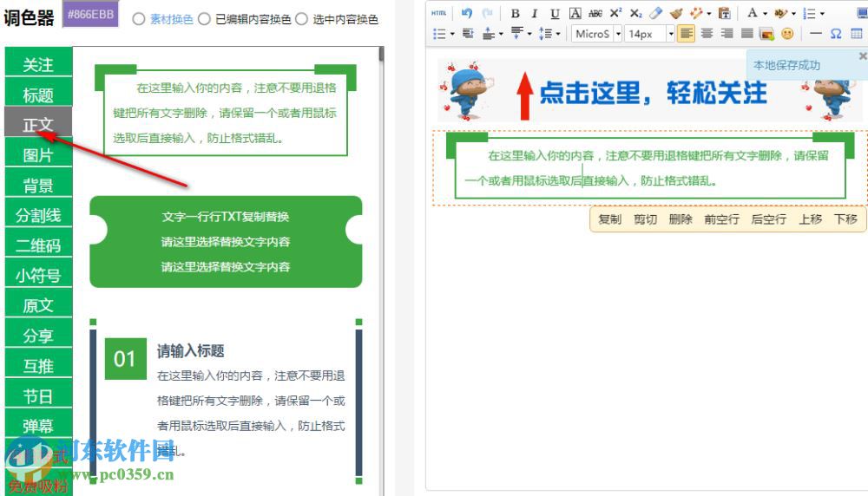The height and width of the screenshot is (496, 868).
Task: Open the font color dropdown arrow
Action: click(x=765, y=13)
